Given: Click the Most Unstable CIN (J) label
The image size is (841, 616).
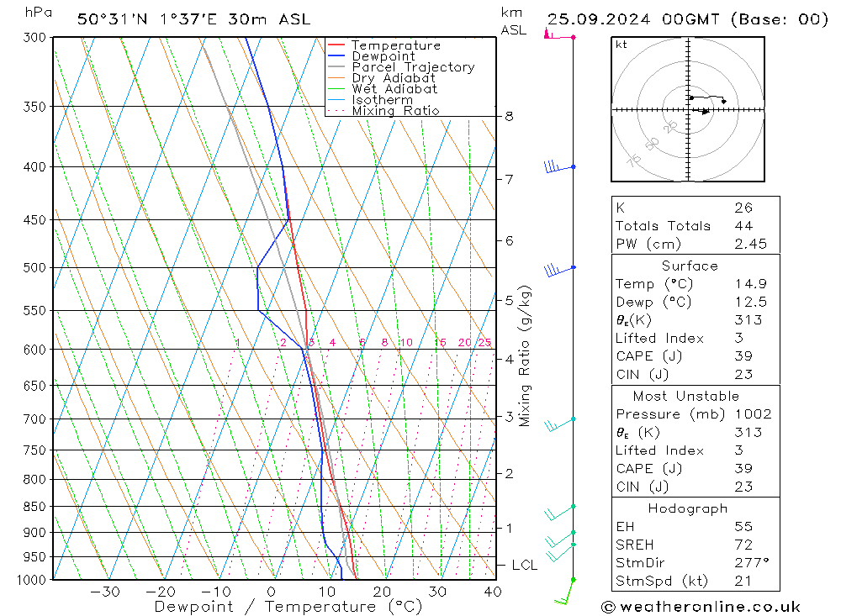Looking at the screenshot, I should click(x=642, y=487).
